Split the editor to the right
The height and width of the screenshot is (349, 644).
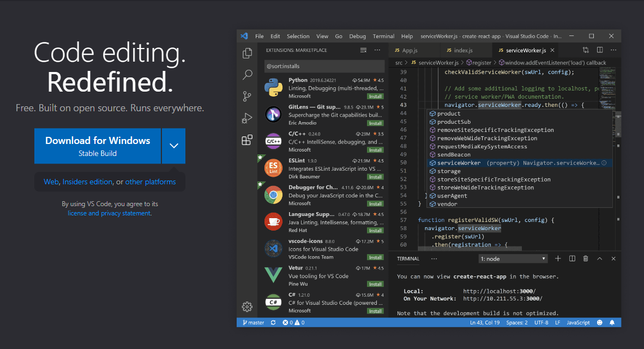(600, 50)
